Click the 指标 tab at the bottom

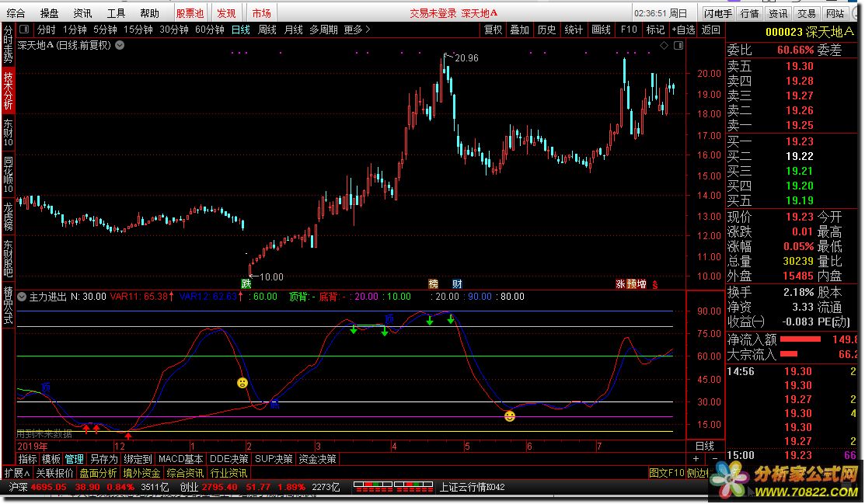[x=27, y=459]
